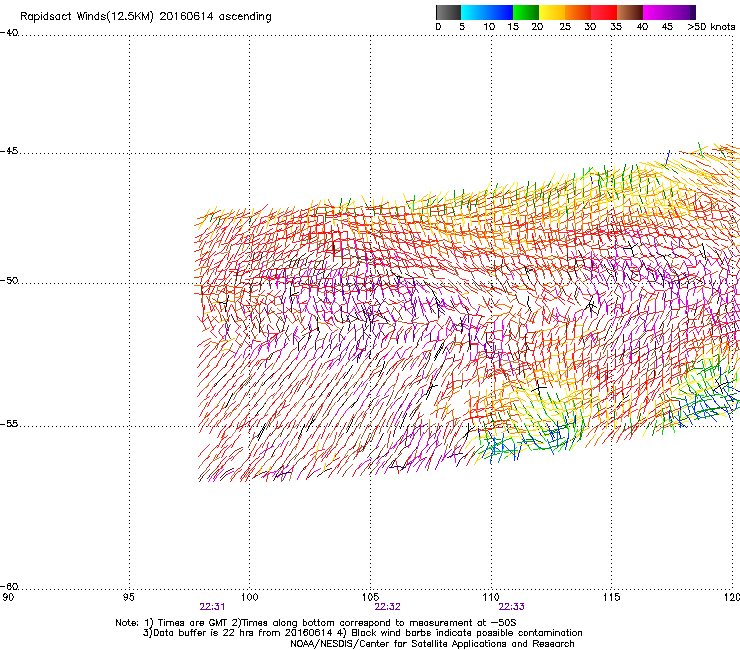The image size is (740, 650).
Task: Click the red 30-35 knots legend segment
Action: (x=604, y=12)
